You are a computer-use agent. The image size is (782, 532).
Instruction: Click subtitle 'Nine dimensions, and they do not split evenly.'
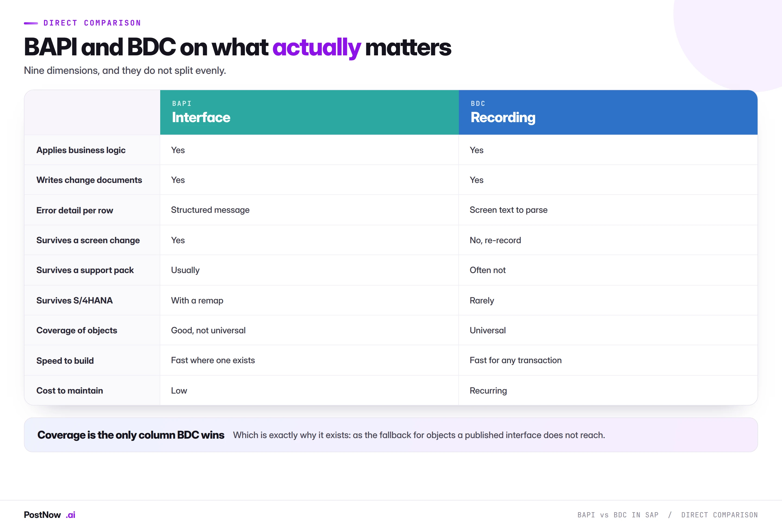pyautogui.click(x=125, y=70)
